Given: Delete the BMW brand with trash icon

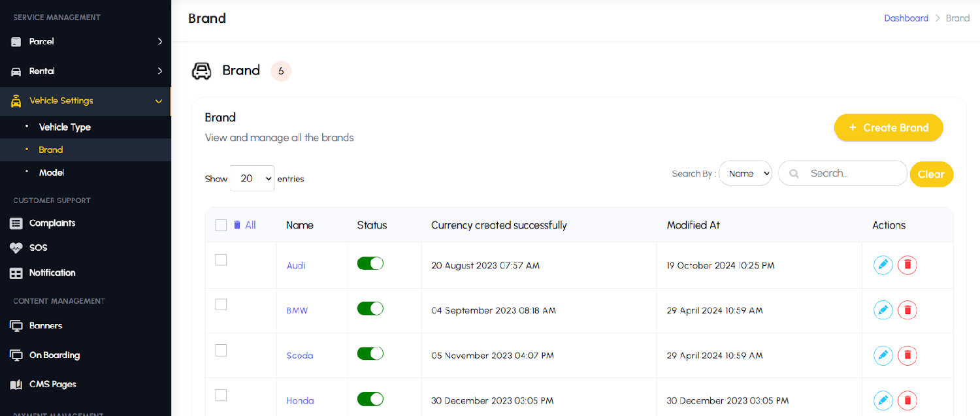Looking at the screenshot, I should coord(907,310).
